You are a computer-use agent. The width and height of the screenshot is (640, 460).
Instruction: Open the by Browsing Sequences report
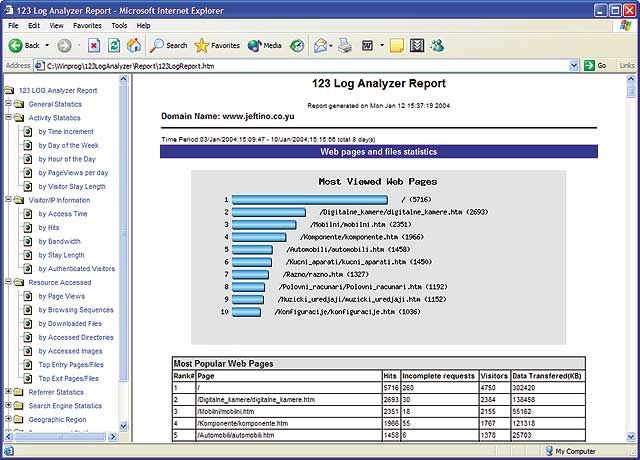point(76,310)
